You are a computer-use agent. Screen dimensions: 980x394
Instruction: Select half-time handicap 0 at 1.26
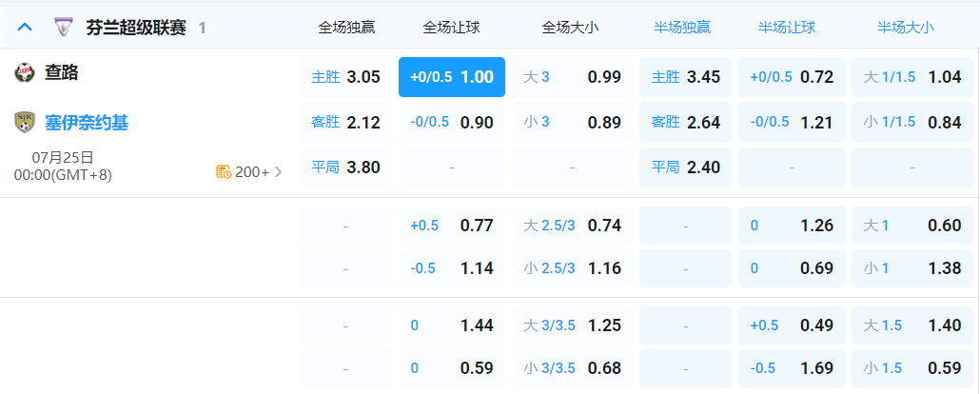pos(792,226)
